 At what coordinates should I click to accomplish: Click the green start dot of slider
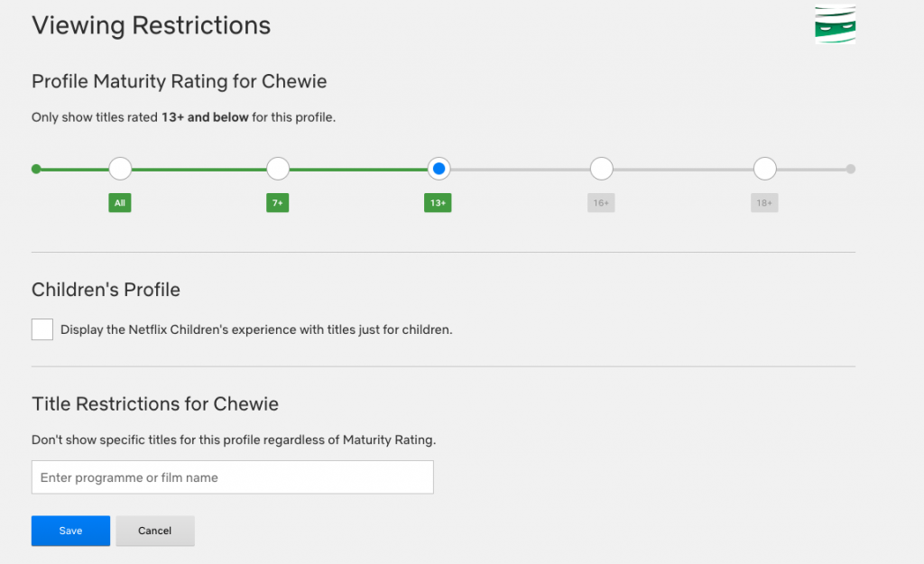(x=36, y=169)
